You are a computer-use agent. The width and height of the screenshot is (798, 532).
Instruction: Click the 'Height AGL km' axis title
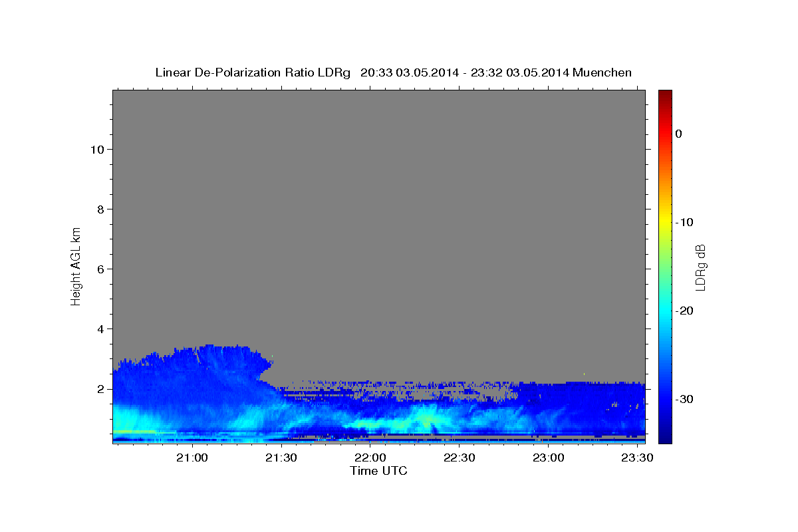tap(76, 265)
